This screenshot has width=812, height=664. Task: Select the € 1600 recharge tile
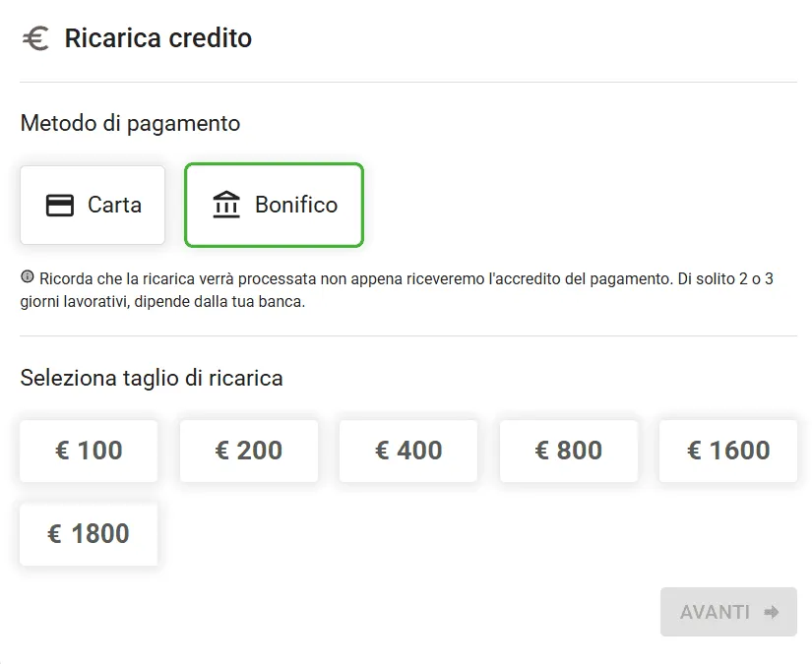tap(728, 451)
